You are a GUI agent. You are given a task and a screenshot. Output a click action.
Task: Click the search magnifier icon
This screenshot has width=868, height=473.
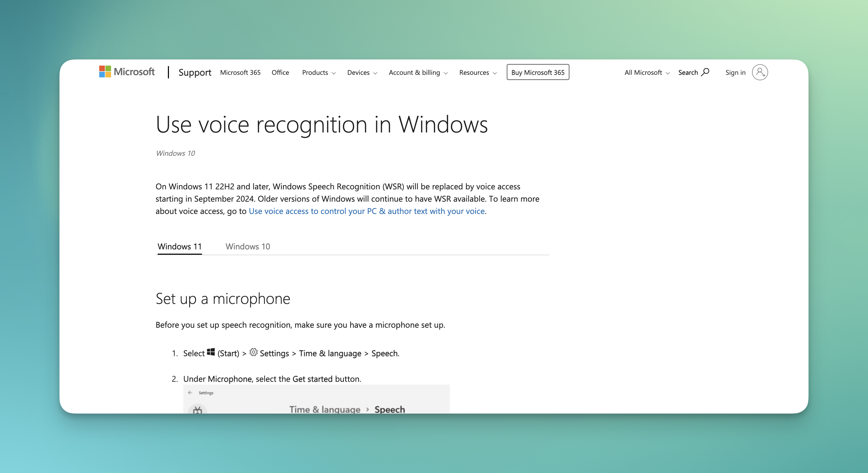(x=705, y=72)
